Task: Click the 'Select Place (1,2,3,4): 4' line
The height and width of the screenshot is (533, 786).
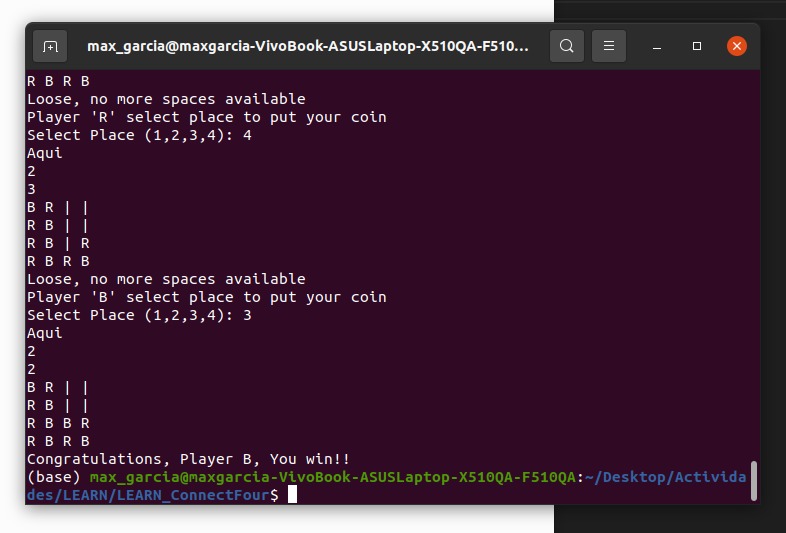Action: [x=139, y=135]
